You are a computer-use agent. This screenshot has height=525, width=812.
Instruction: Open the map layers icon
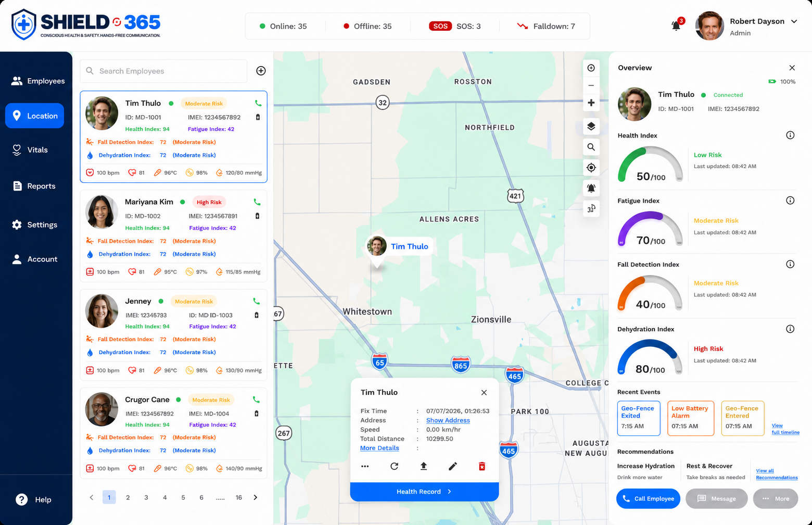tap(591, 126)
